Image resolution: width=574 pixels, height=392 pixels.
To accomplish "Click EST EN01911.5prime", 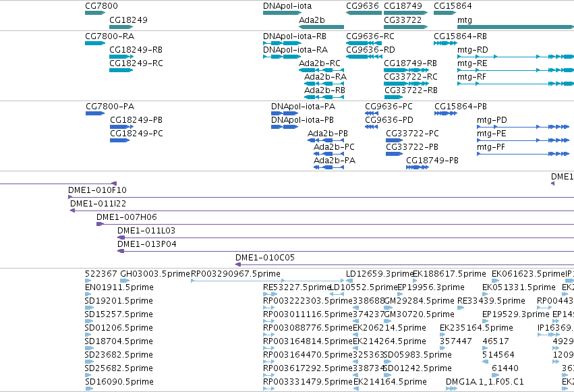I will coord(119,287).
